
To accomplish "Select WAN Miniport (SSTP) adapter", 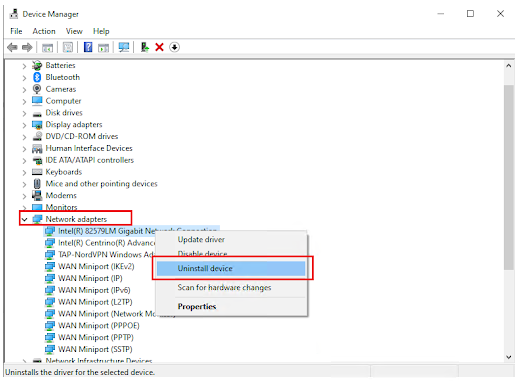I will (95, 349).
